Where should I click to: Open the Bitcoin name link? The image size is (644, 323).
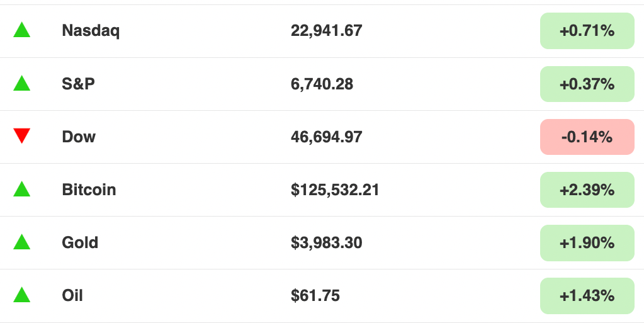pyautogui.click(x=89, y=190)
